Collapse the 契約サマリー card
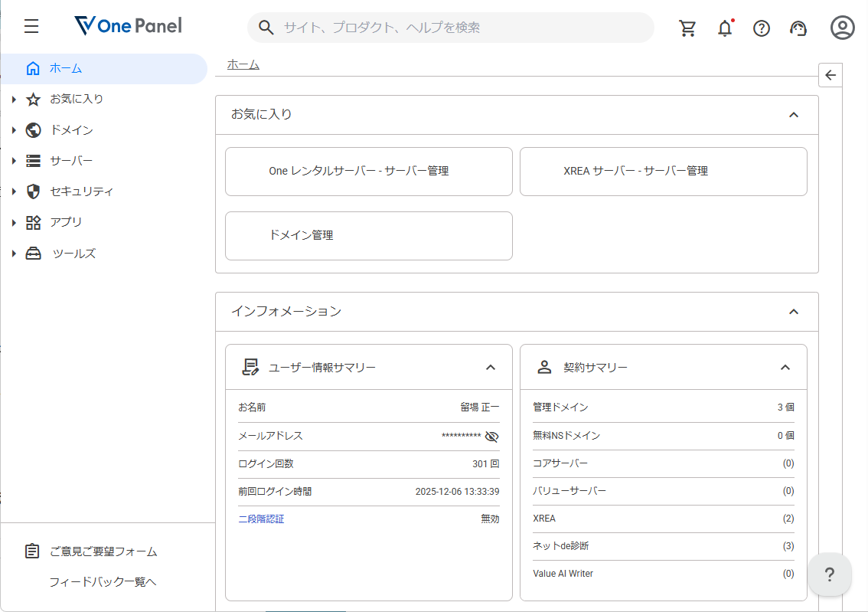 coord(785,368)
